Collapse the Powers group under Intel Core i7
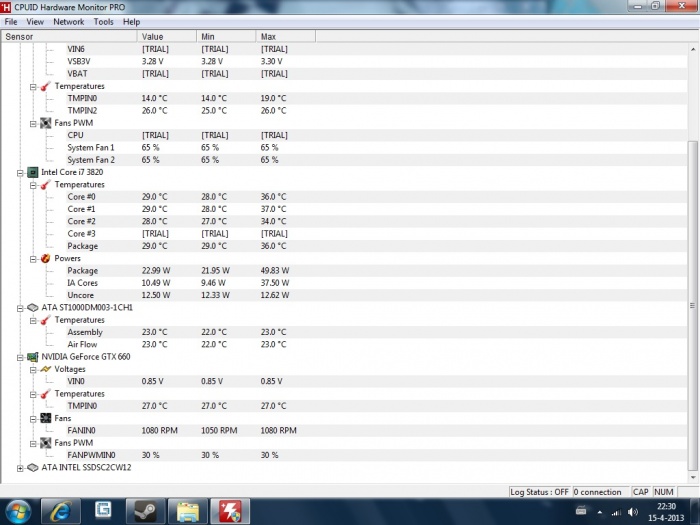700x525 pixels. tap(33, 259)
